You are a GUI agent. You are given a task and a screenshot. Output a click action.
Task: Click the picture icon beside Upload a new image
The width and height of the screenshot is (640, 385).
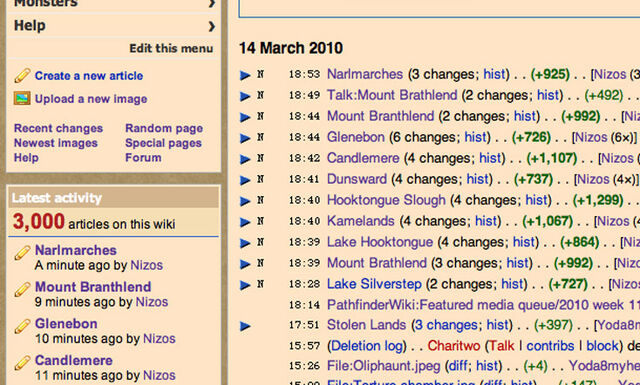coord(22,98)
